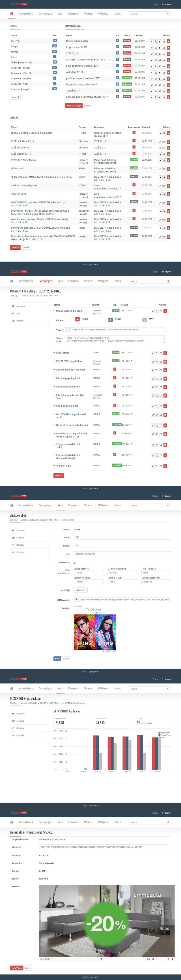The height and width of the screenshot is (980, 181).
Task: Enter fullscreen on the video player
Action: (x=168, y=959)
